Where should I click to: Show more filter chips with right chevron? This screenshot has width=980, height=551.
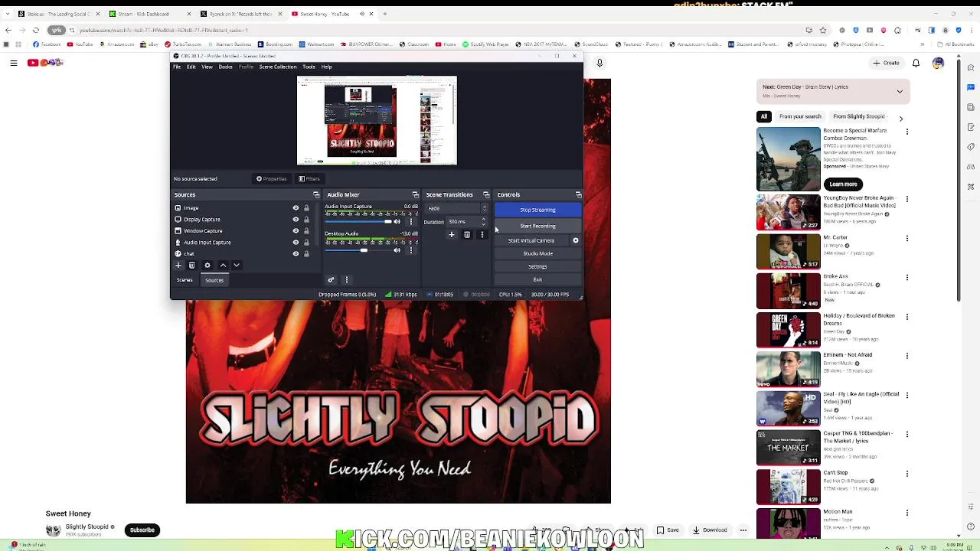pos(900,119)
